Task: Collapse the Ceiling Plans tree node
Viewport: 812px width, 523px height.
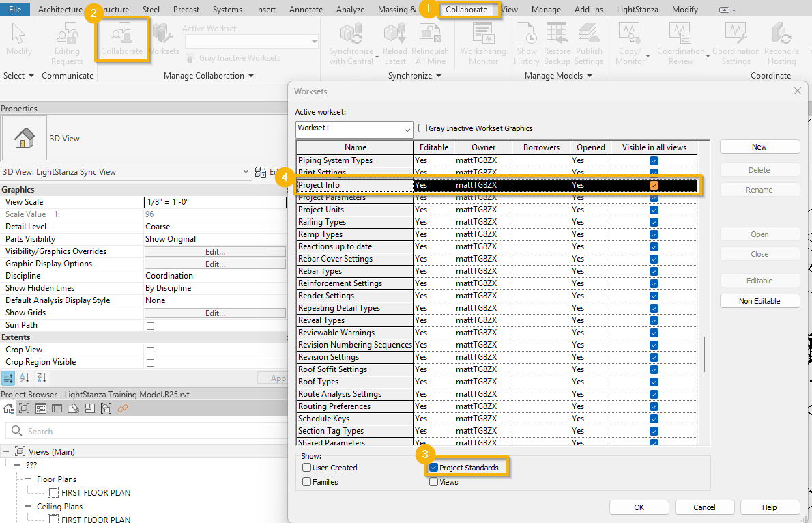Action: pos(28,507)
